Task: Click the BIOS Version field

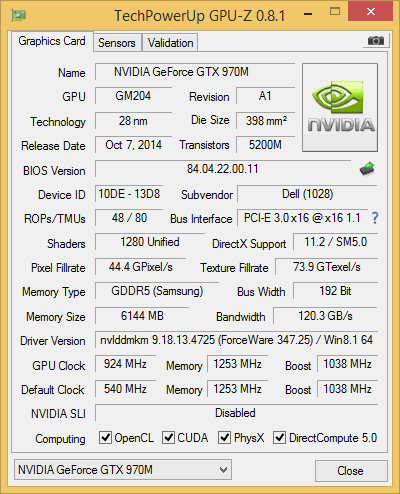Action: [223, 169]
